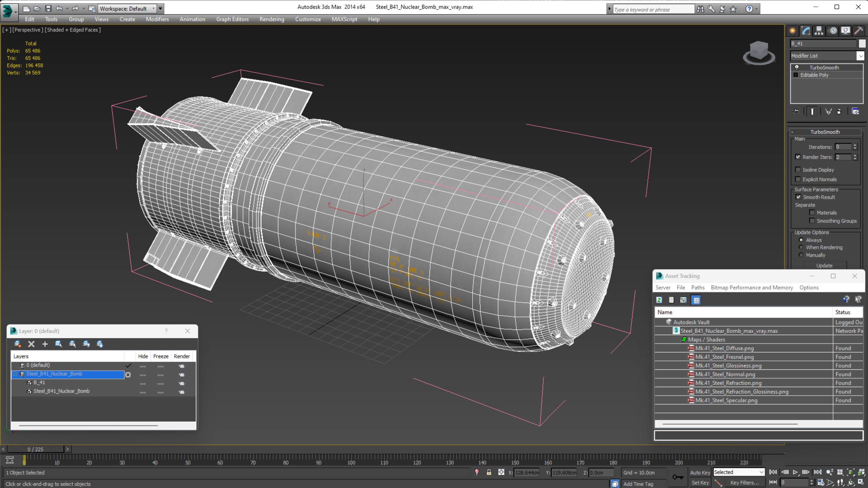Open the Rendering menu
Image resolution: width=868 pixels, height=488 pixels.
point(272,19)
